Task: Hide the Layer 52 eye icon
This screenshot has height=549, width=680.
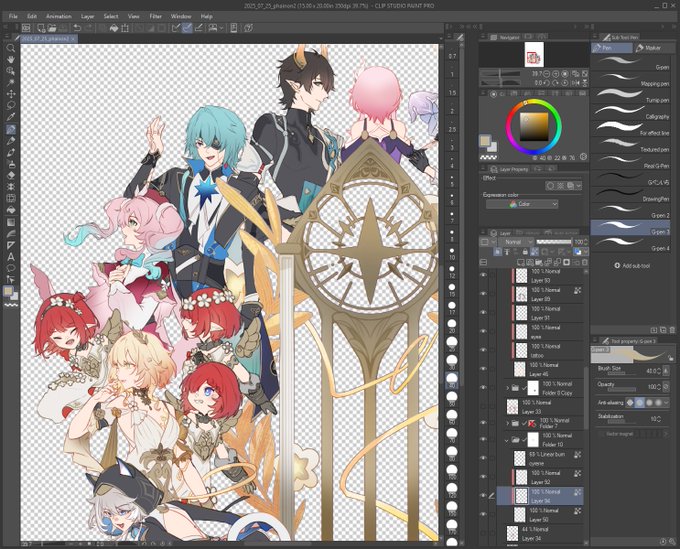Action: point(483,477)
